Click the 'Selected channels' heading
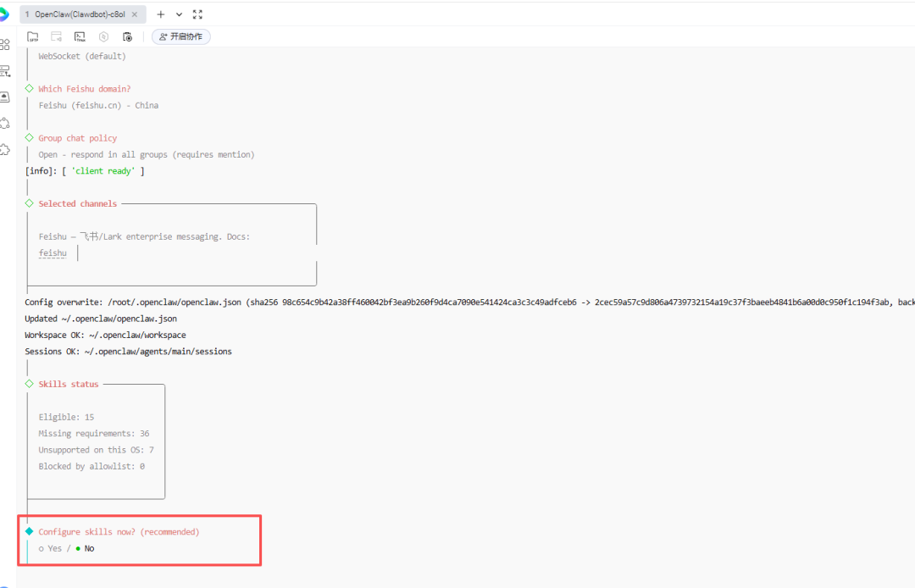915x588 pixels. [78, 203]
